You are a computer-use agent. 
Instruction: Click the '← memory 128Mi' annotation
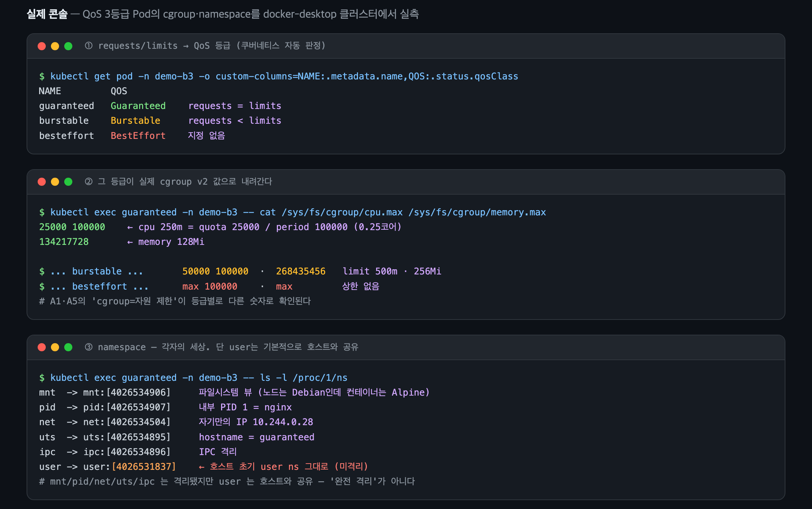coord(165,242)
